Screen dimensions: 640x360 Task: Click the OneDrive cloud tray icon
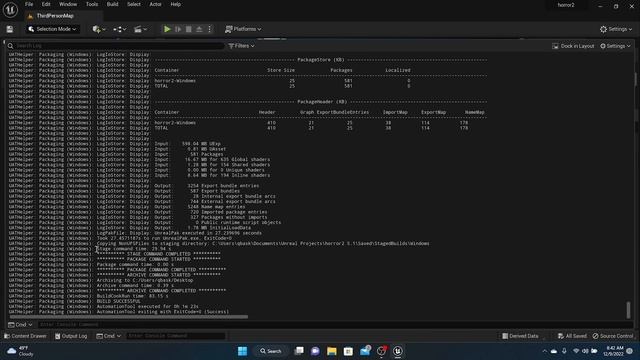coord(554,351)
